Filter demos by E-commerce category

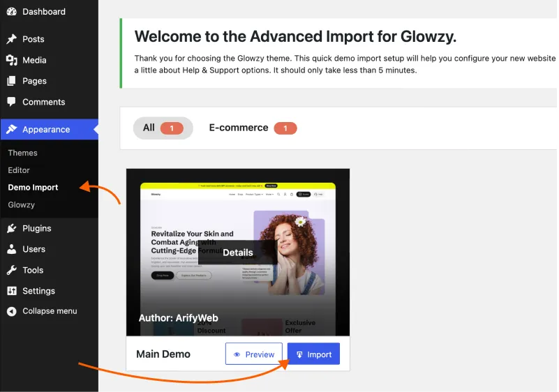253,128
